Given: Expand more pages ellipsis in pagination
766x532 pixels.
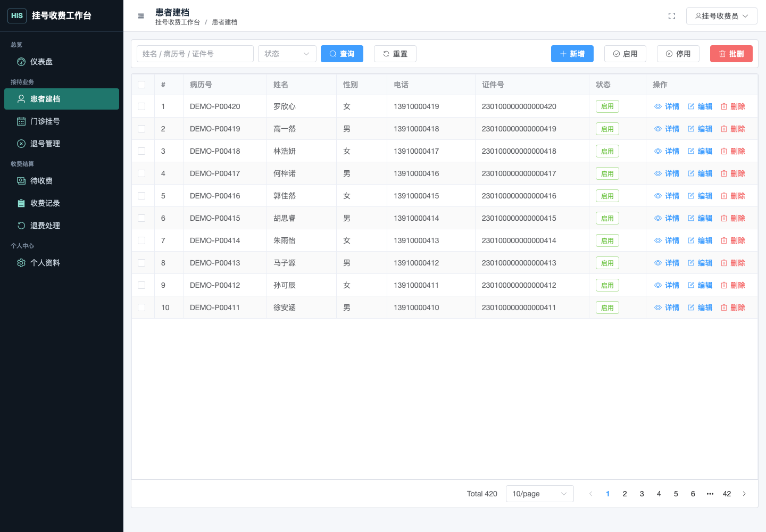Looking at the screenshot, I should pos(710,494).
